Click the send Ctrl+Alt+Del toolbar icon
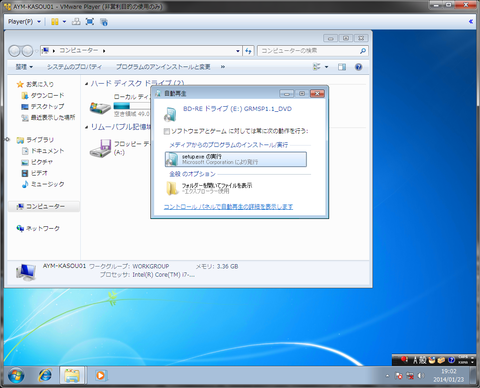 [x=76, y=22]
